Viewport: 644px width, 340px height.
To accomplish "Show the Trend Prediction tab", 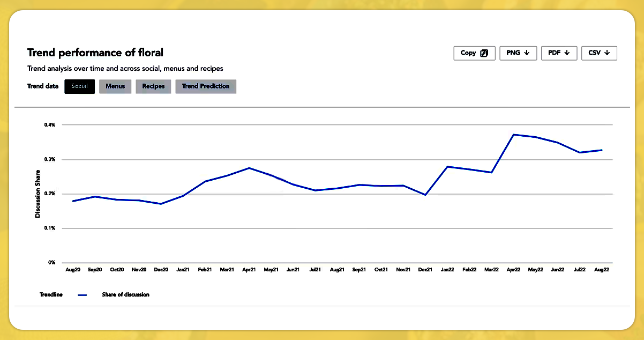I will pyautogui.click(x=206, y=86).
